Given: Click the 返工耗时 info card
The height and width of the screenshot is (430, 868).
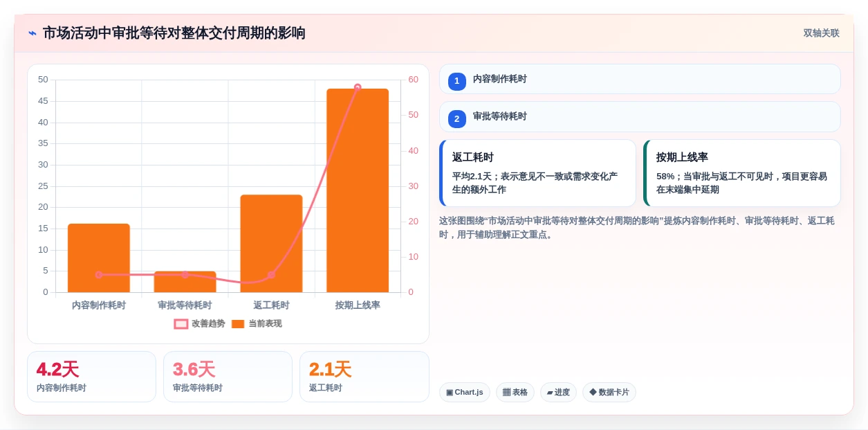Looking at the screenshot, I should [x=537, y=173].
